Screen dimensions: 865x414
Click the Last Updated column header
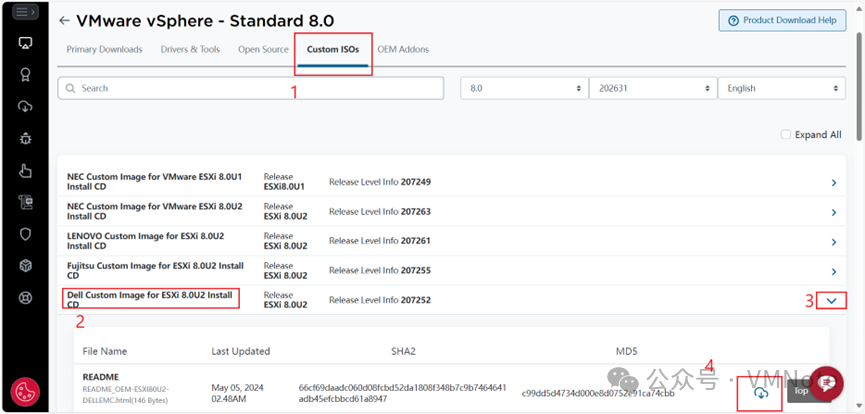pyautogui.click(x=241, y=351)
